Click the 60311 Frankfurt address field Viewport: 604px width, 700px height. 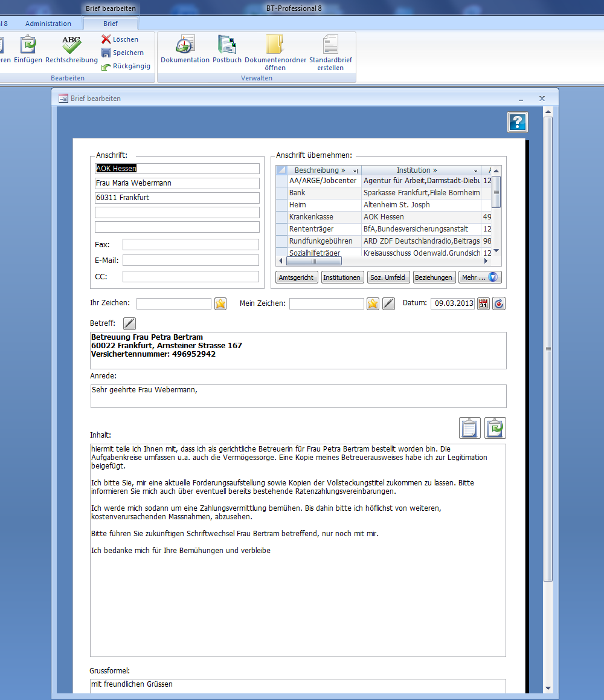coord(177,198)
